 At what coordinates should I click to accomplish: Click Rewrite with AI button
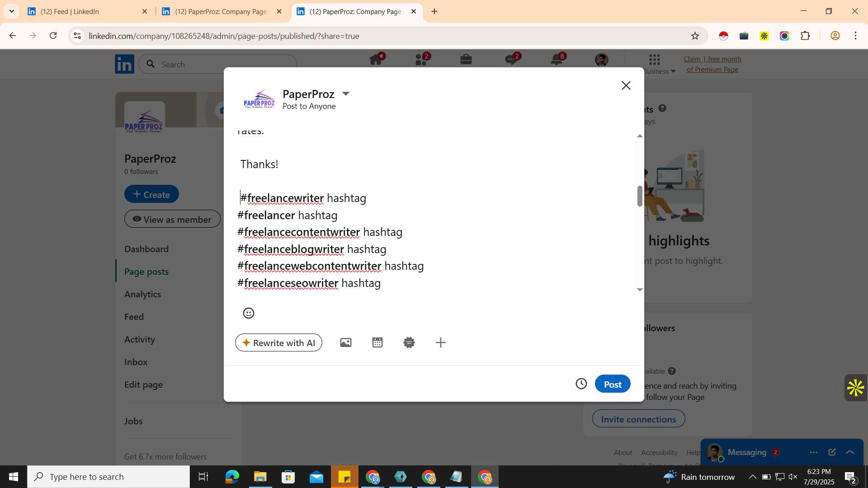coord(278,343)
